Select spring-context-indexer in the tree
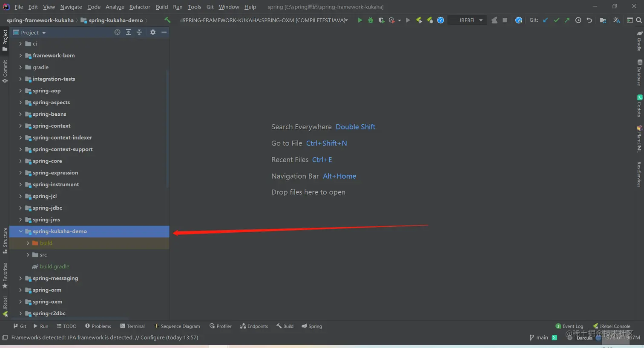Viewport: 644px width, 348px height. tap(62, 137)
